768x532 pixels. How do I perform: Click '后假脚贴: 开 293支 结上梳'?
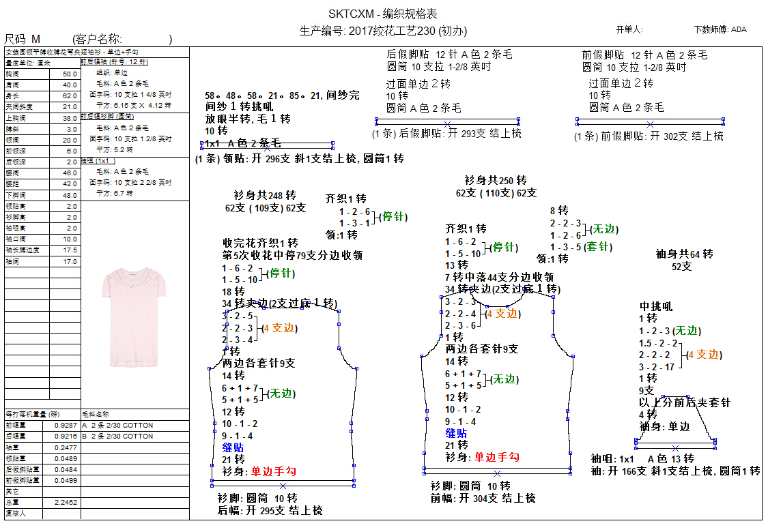460,134
